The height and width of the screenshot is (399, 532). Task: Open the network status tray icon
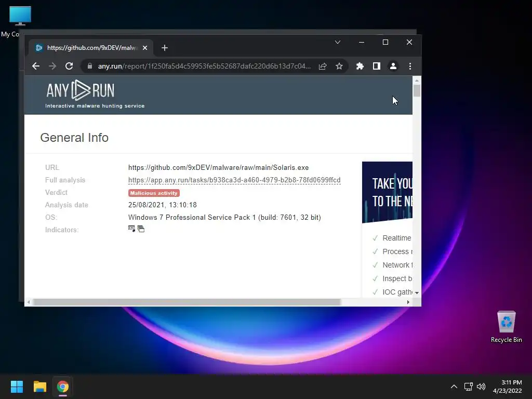pyautogui.click(x=469, y=387)
